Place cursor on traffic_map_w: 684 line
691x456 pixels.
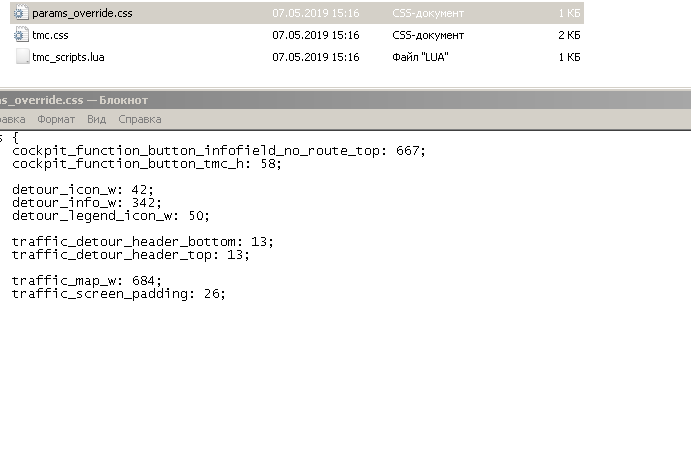[87, 281]
